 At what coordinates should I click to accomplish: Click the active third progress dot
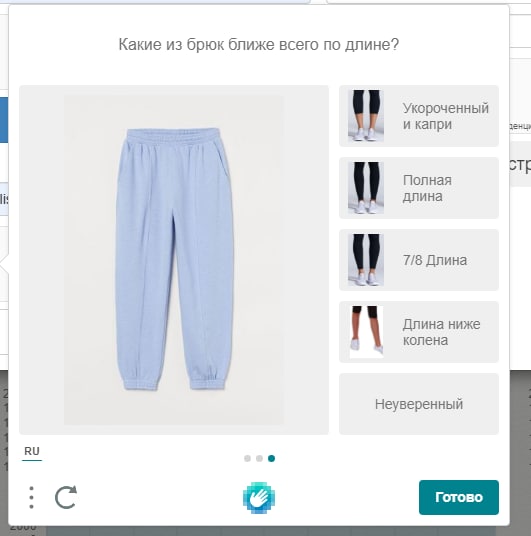[x=271, y=458]
